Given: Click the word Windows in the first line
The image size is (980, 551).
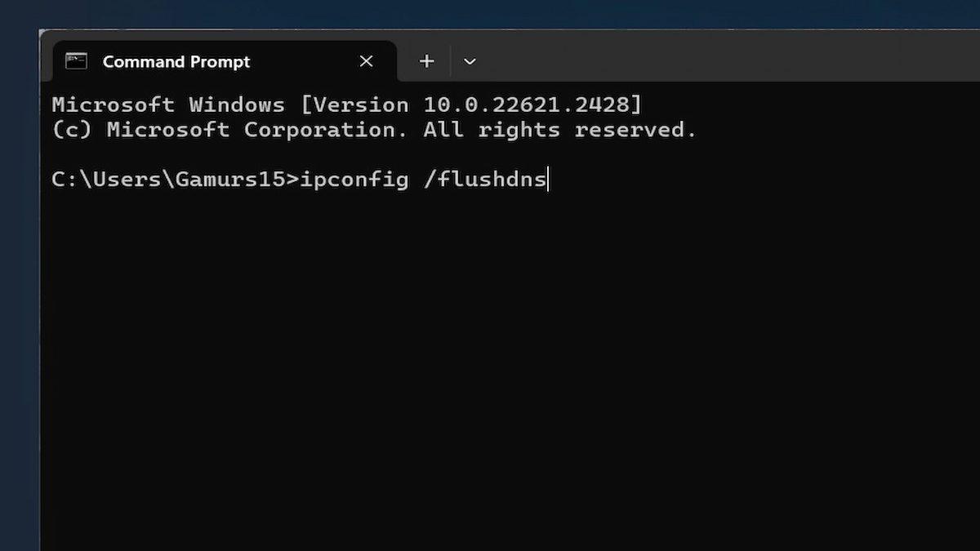Looking at the screenshot, I should [237, 105].
